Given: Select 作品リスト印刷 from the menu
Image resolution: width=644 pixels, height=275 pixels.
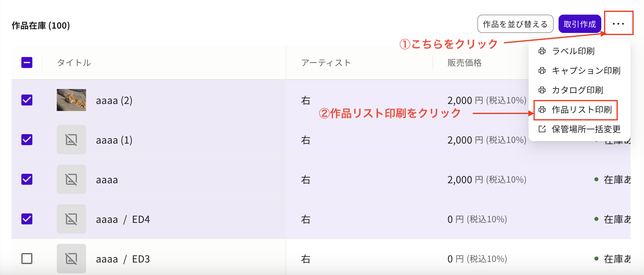Looking at the screenshot, I should tap(581, 110).
